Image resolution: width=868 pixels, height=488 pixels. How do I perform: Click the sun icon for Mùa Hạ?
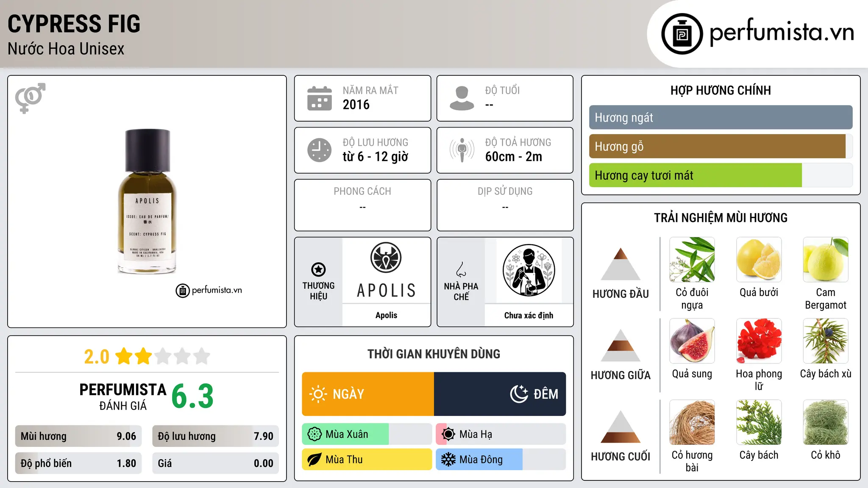(x=448, y=434)
